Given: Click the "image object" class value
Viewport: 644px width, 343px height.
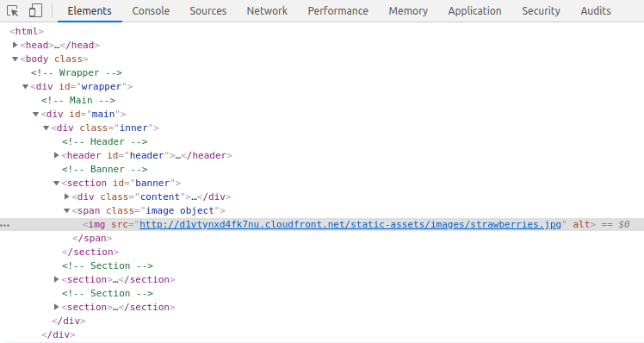Looking at the screenshot, I should point(180,210).
